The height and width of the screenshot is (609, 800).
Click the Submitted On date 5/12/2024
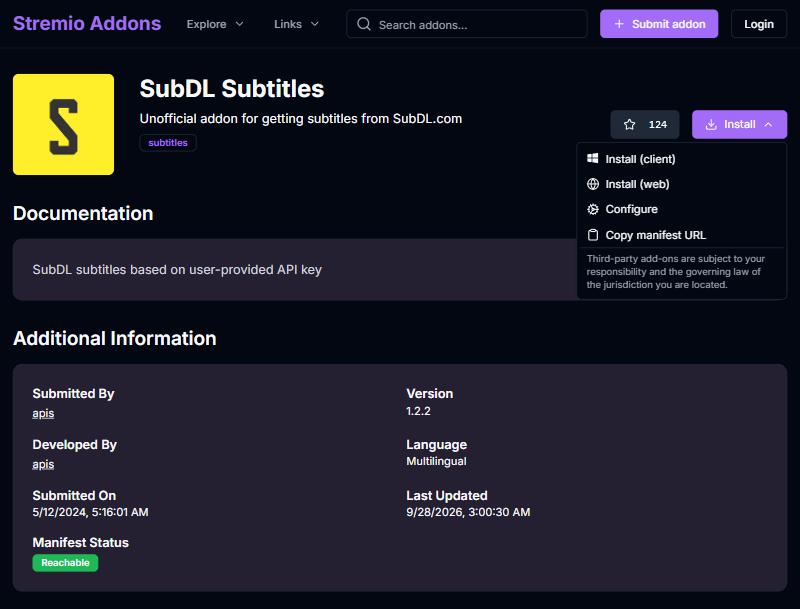(x=90, y=512)
